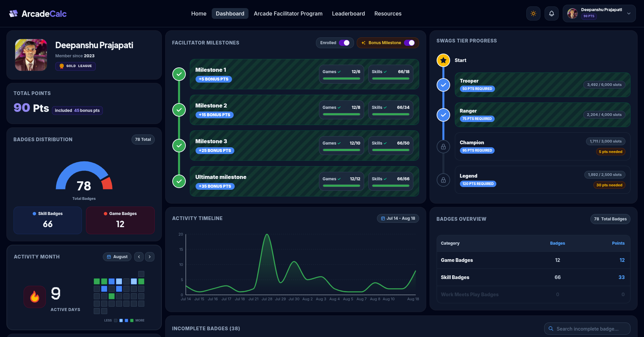
Task: Click the Gold League medal icon
Action: point(62,66)
